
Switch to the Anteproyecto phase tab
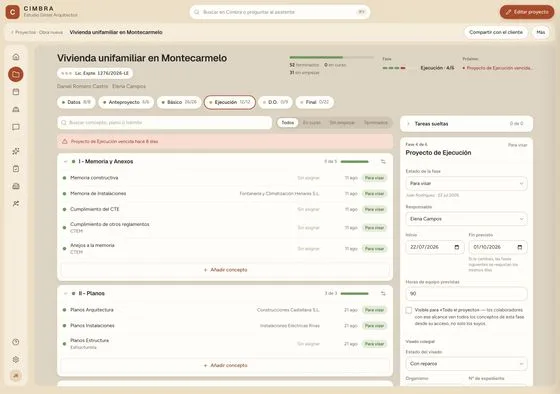tap(126, 102)
